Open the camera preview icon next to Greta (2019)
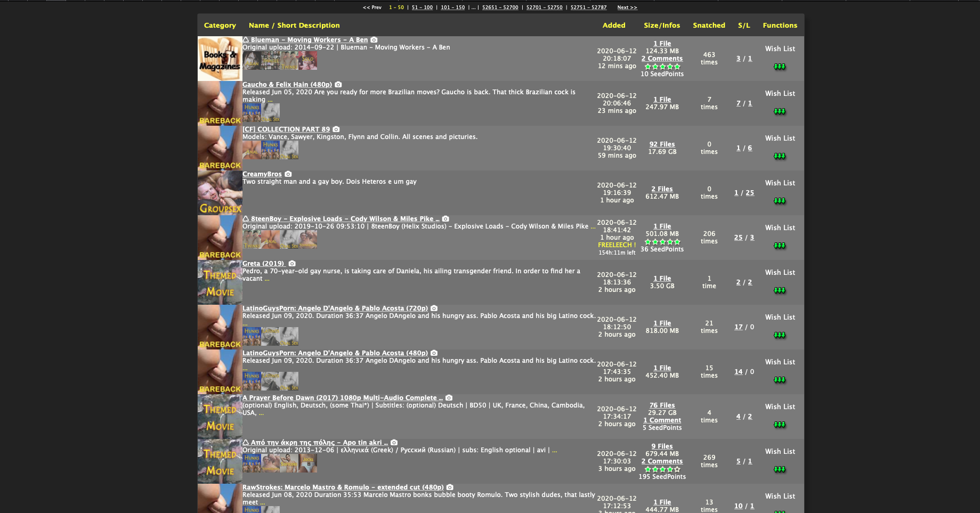Screen dimensions: 980x513 coord(292,263)
